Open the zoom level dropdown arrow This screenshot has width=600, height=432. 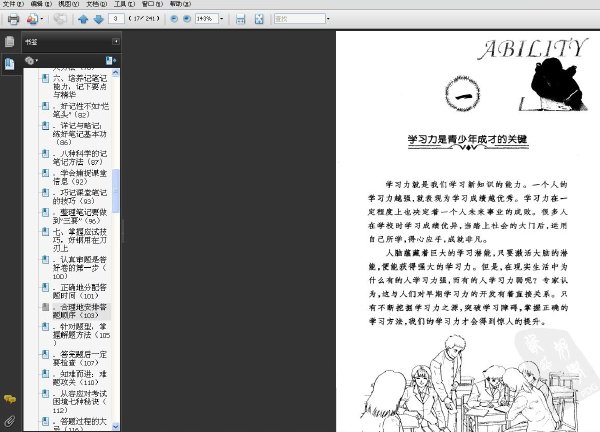click(221, 19)
